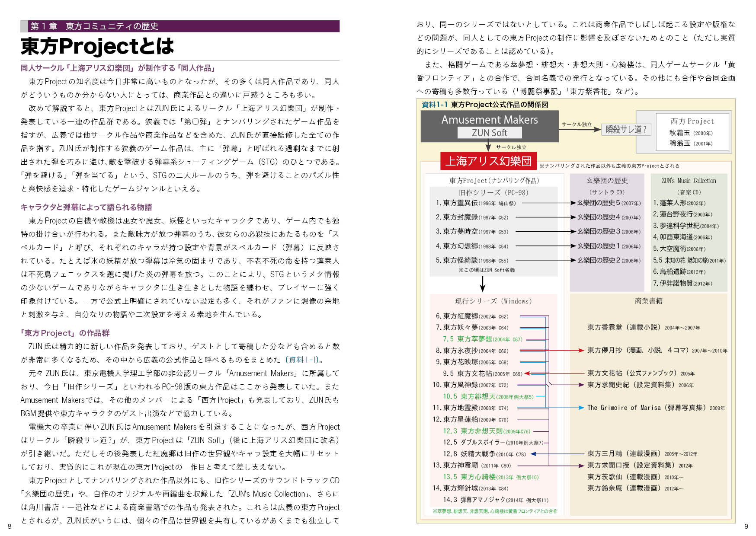Select '稀翁玉 (2001年)' entry
The height and width of the screenshot is (536, 756).
(691, 144)
